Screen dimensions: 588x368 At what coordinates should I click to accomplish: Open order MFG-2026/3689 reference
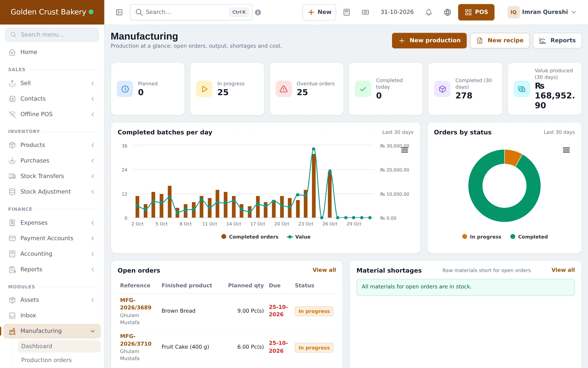point(136,304)
